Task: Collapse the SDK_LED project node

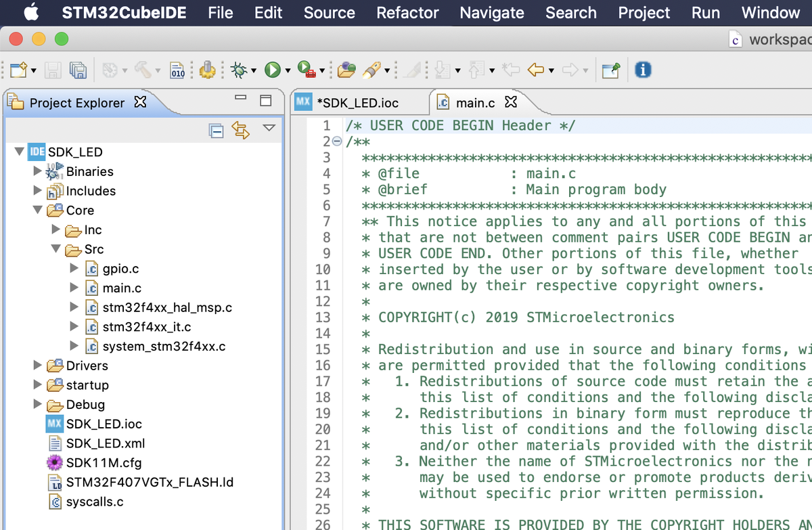Action: point(18,152)
